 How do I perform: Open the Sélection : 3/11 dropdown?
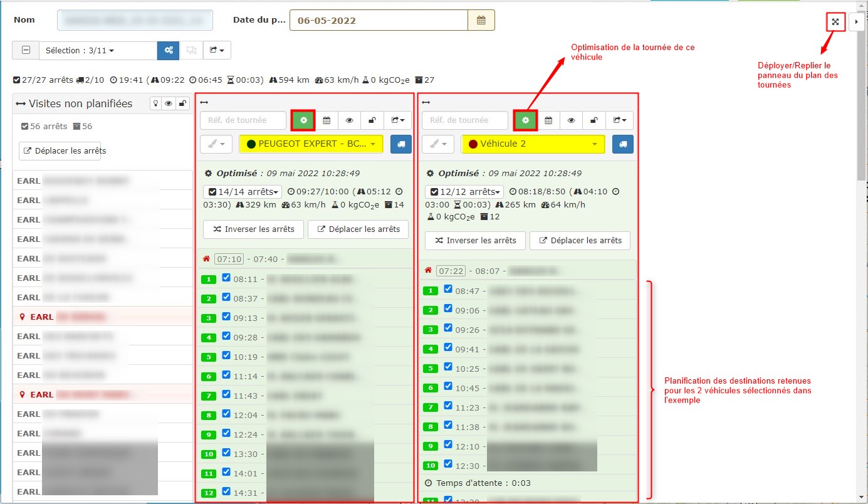coord(98,51)
